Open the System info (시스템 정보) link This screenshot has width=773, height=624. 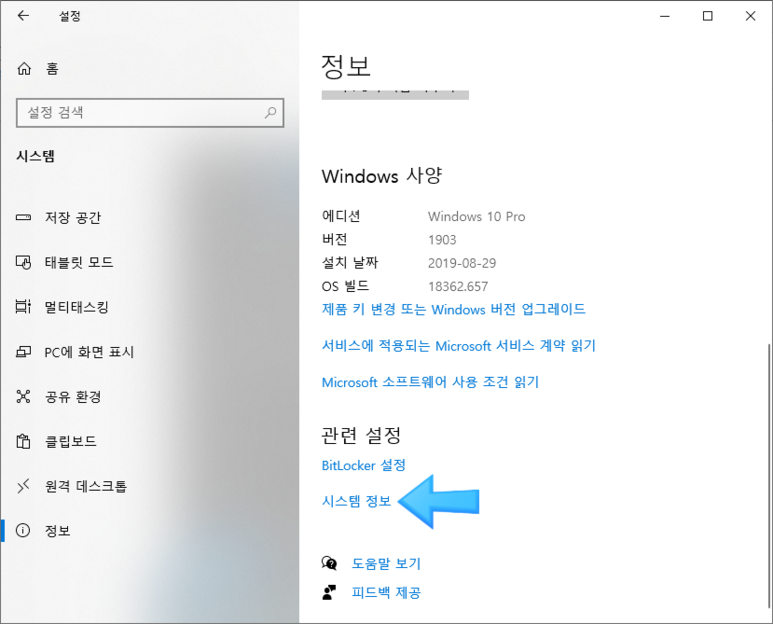[356, 501]
